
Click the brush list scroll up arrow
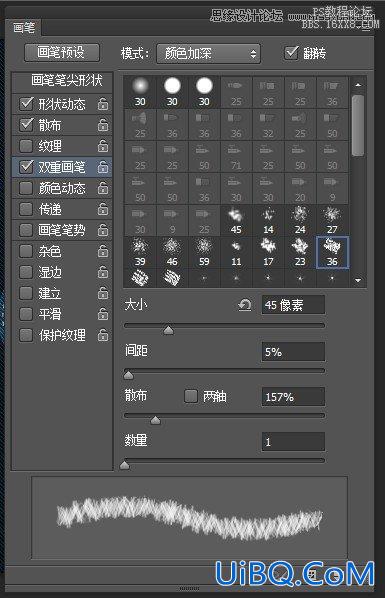pos(358,85)
